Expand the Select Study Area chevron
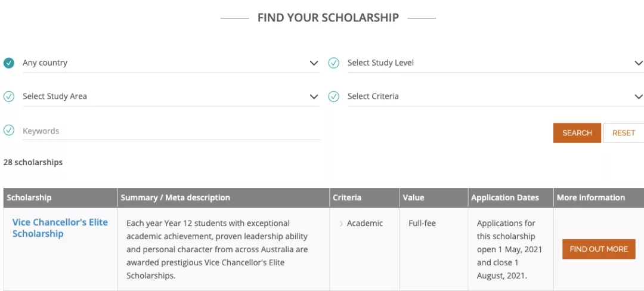 (x=314, y=97)
